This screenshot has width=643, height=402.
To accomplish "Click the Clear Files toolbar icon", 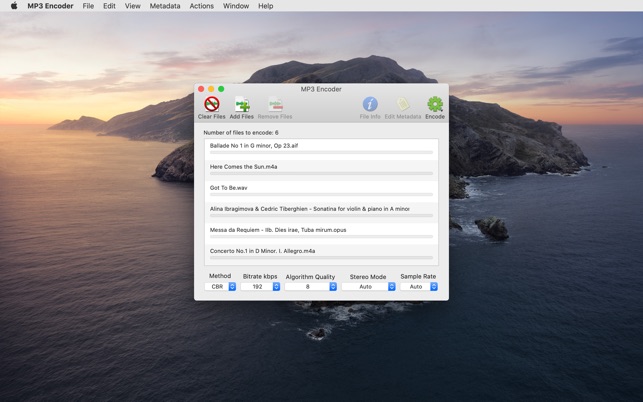I will 212,104.
